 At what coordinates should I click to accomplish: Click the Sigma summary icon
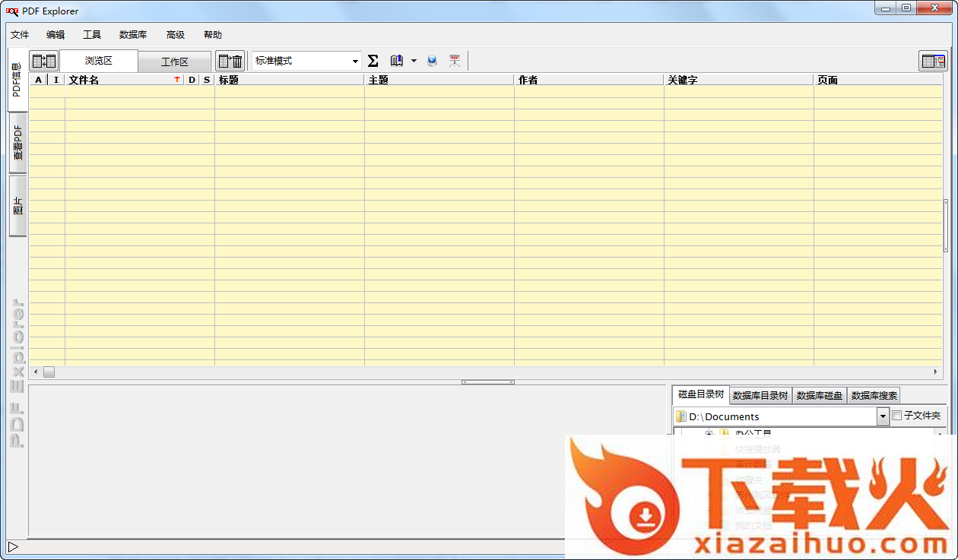(x=373, y=61)
